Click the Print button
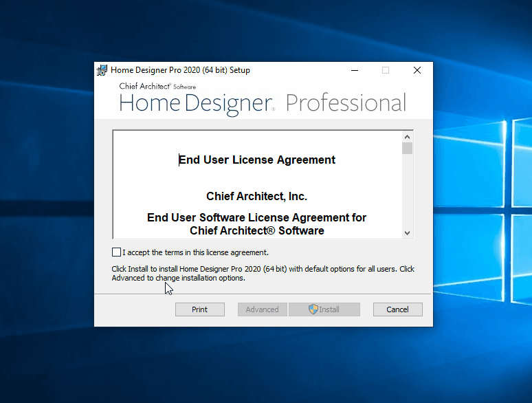Screen dimensions: 532x403 200,309
